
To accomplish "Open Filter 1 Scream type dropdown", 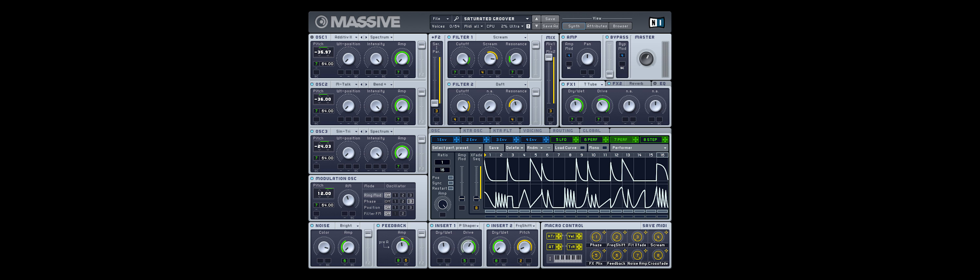I will [x=502, y=37].
